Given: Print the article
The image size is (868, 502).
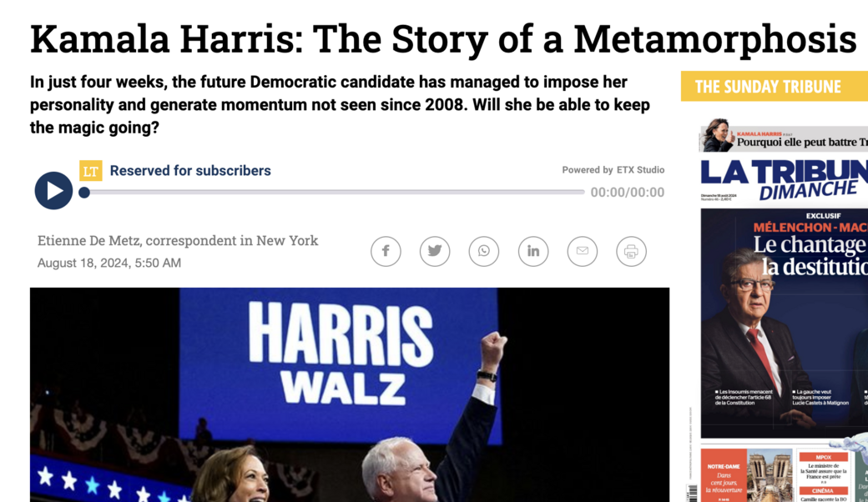Looking at the screenshot, I should 631,251.
